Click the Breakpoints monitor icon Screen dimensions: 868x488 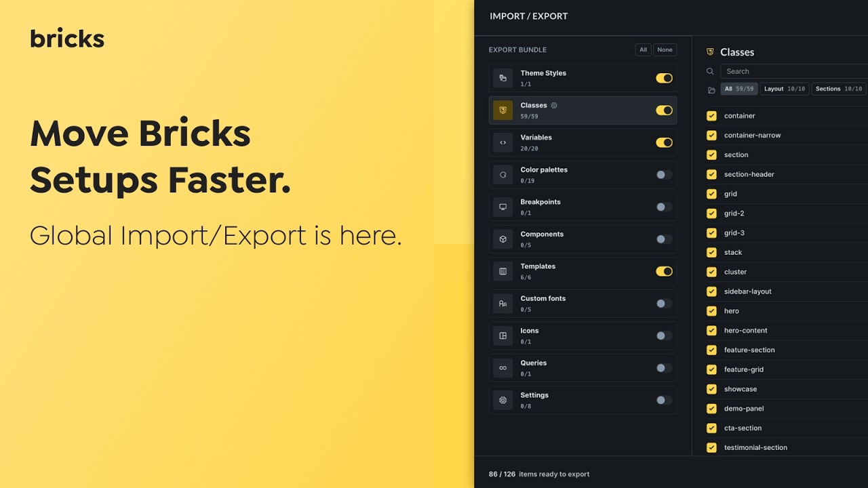[x=503, y=207]
